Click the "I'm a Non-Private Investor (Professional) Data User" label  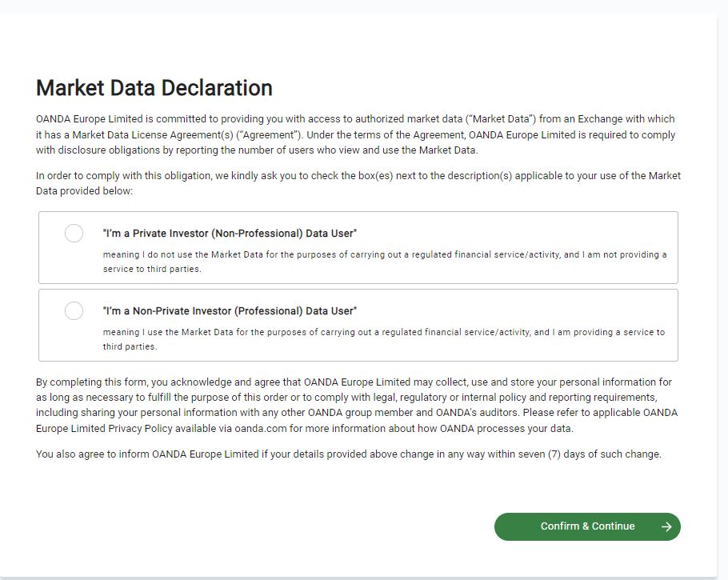(x=230, y=311)
